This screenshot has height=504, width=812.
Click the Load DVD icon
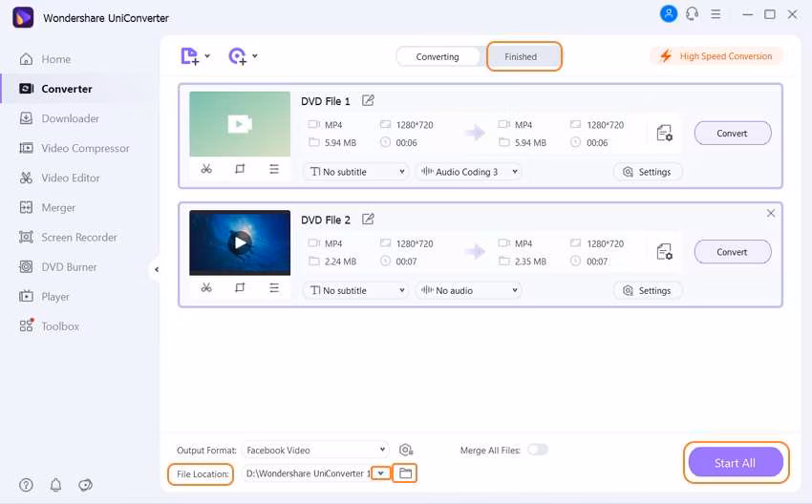237,56
